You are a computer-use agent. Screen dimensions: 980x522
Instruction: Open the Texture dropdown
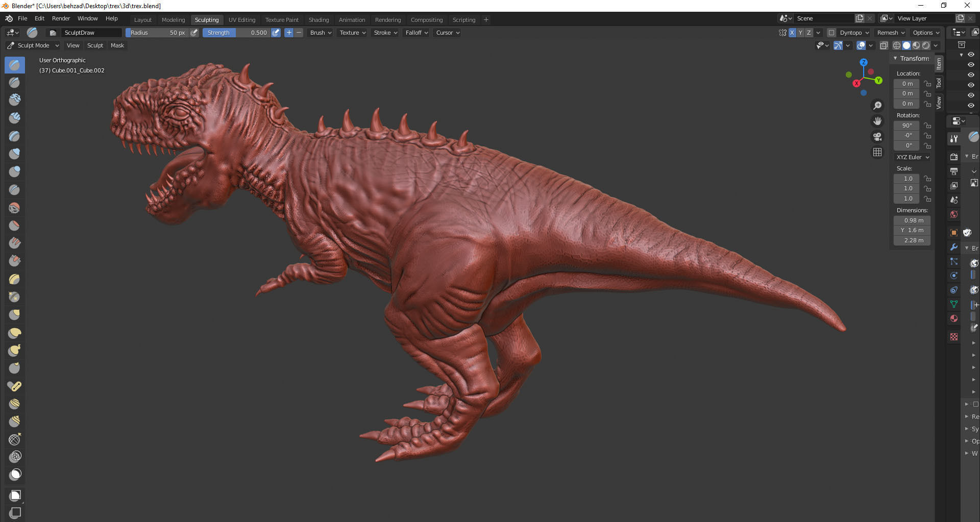(x=353, y=33)
